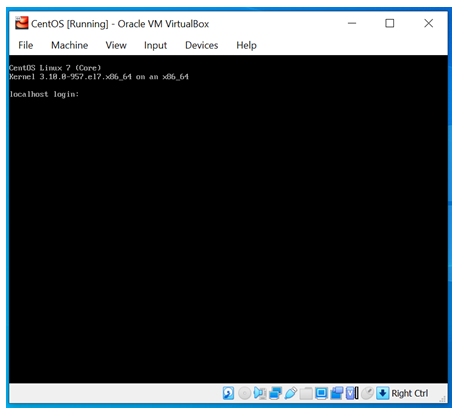The width and height of the screenshot is (457, 413).
Task: Open the recording status icon
Action: tap(337, 393)
